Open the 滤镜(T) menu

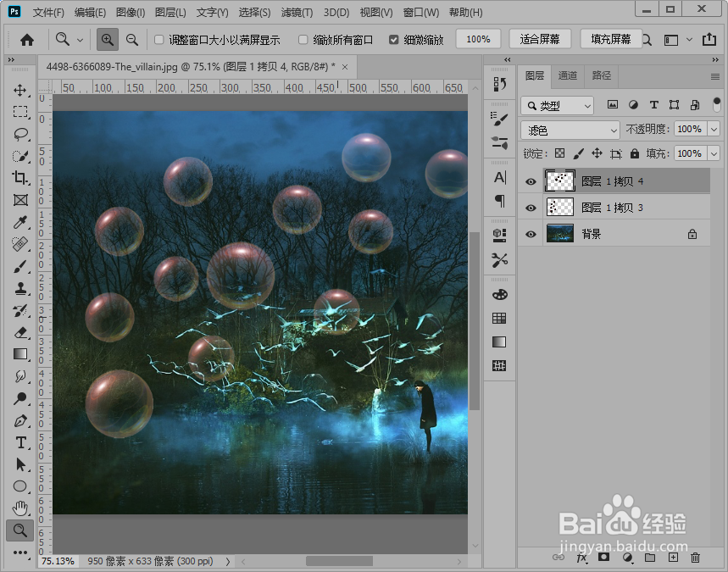(x=297, y=13)
